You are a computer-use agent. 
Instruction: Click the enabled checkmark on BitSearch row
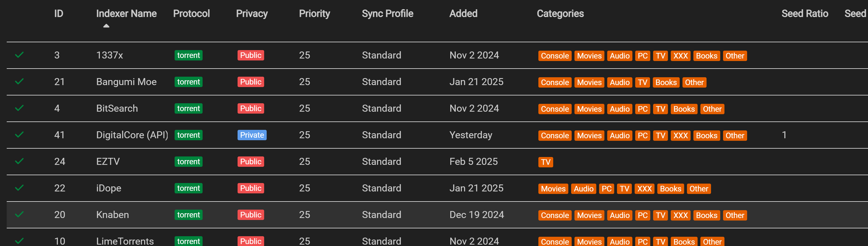tap(19, 108)
